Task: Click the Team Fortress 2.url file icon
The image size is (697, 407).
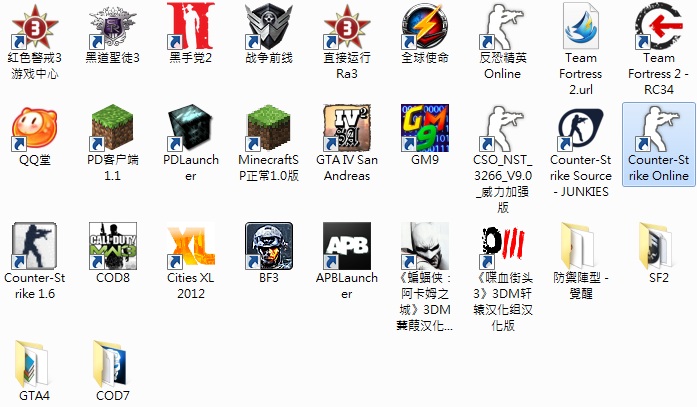Action: pos(581,26)
